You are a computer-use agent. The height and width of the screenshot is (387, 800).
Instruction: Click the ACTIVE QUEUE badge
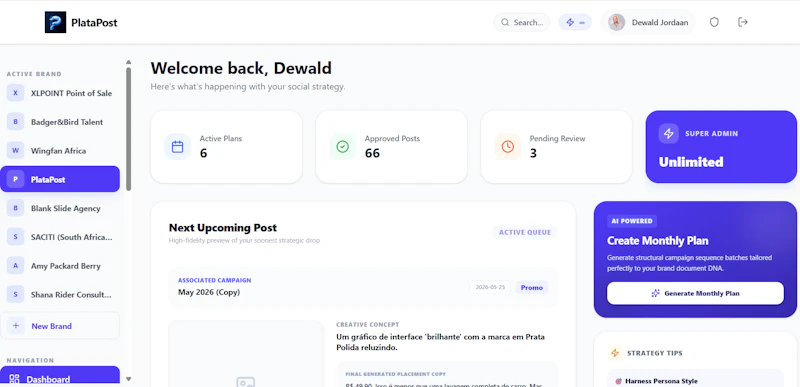(x=525, y=233)
